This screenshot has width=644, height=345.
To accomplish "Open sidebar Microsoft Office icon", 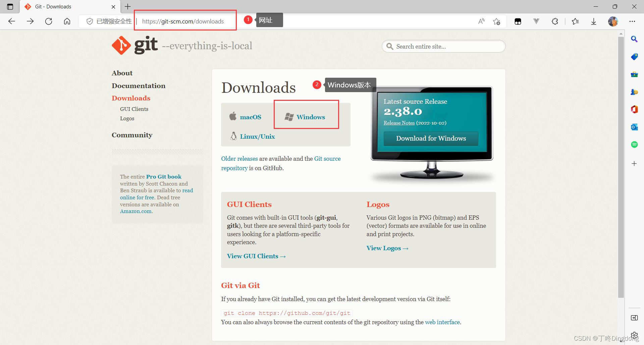I will 634,109.
